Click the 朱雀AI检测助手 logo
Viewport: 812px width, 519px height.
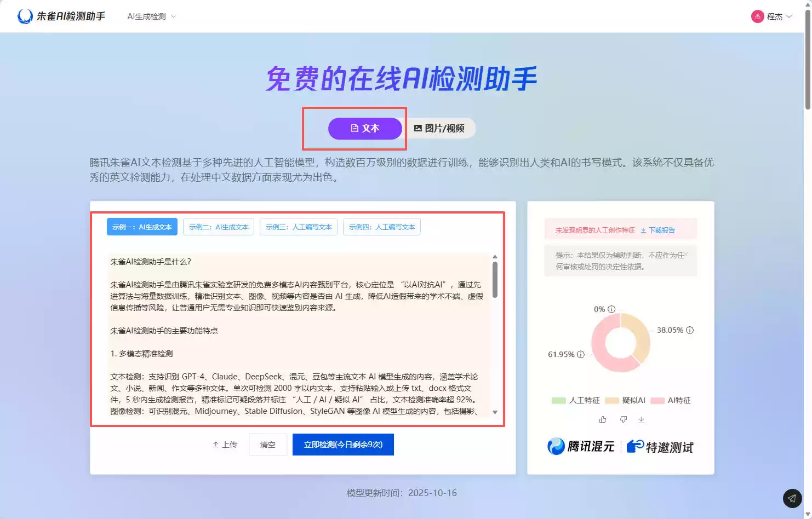pos(61,16)
